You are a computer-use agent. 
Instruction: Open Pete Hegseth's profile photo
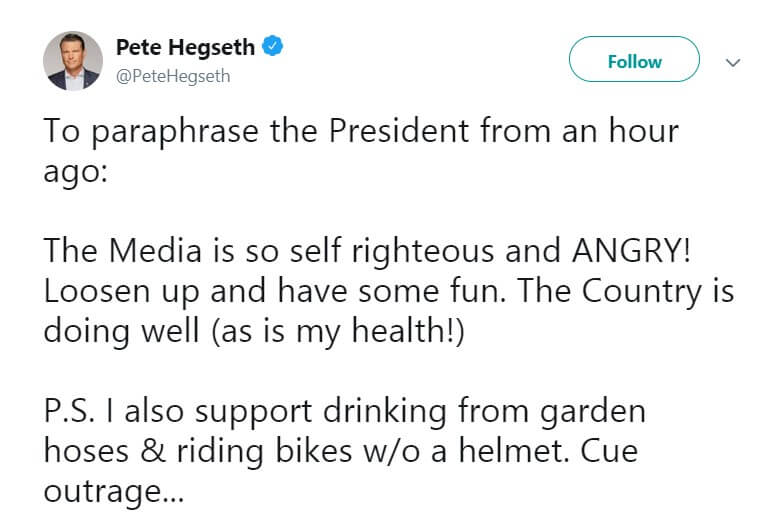click(x=73, y=61)
